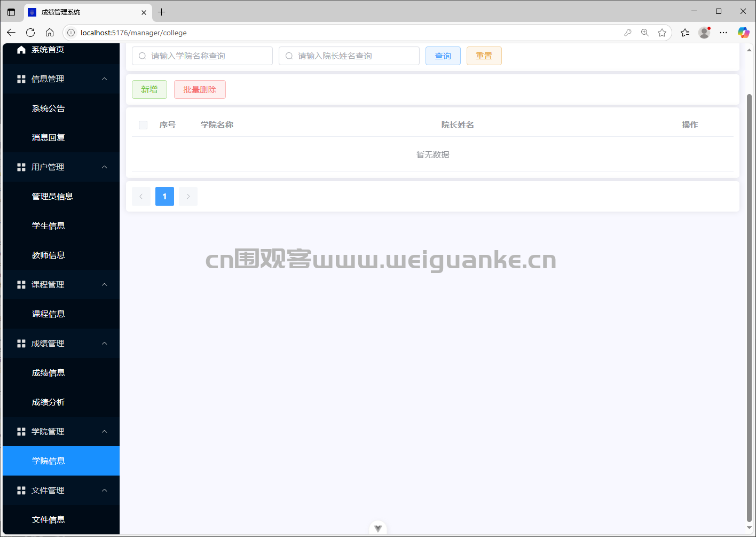Collapse the 课程管理 menu chevron
The width and height of the screenshot is (756, 537).
(x=105, y=285)
